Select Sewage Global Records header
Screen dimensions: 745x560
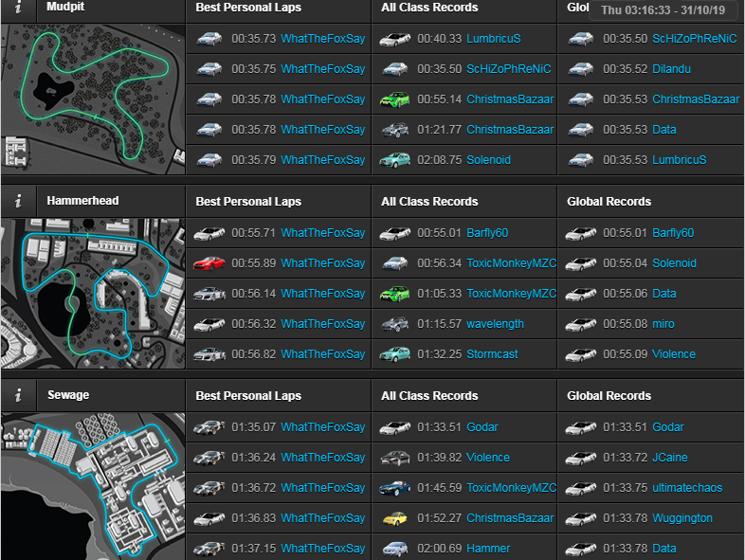tap(609, 396)
